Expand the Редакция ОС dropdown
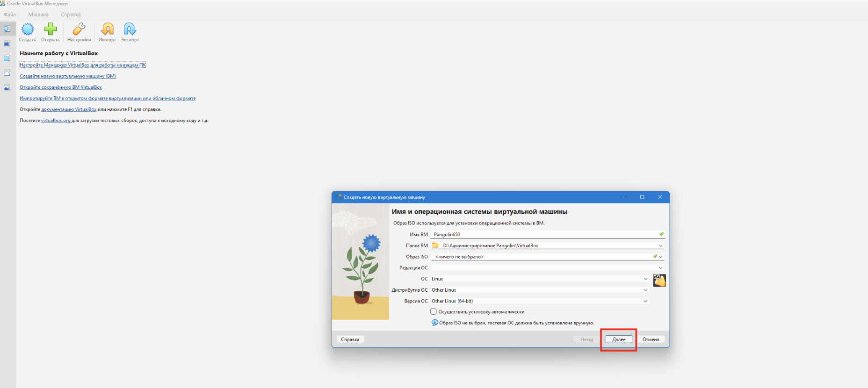Screen dimensions: 868x388 [x=661, y=268]
